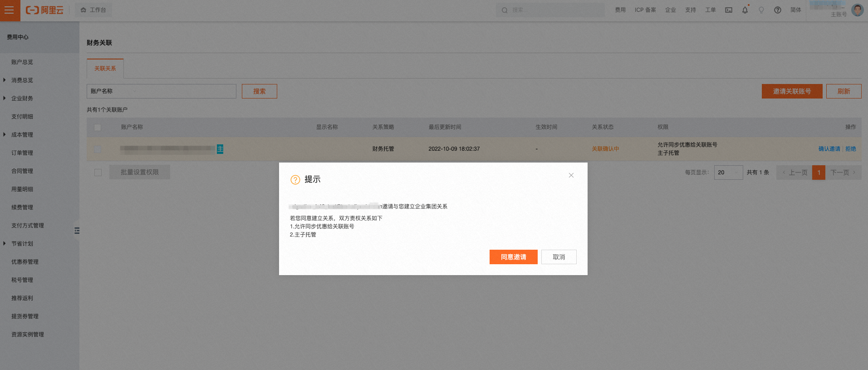Expand 消费总览 in the sidebar

tap(22, 80)
